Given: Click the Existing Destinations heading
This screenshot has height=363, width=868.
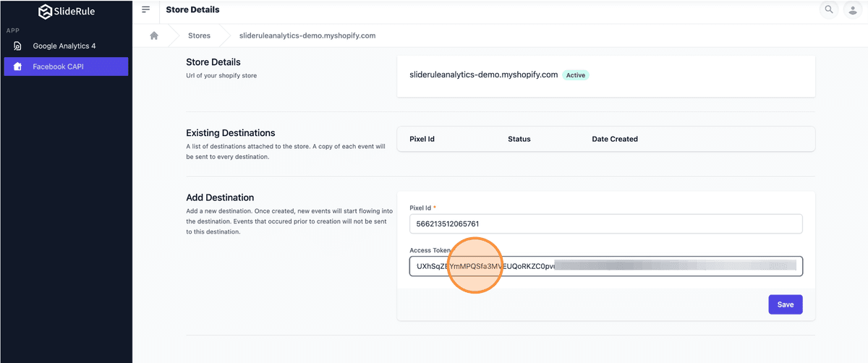Looking at the screenshot, I should (231, 133).
